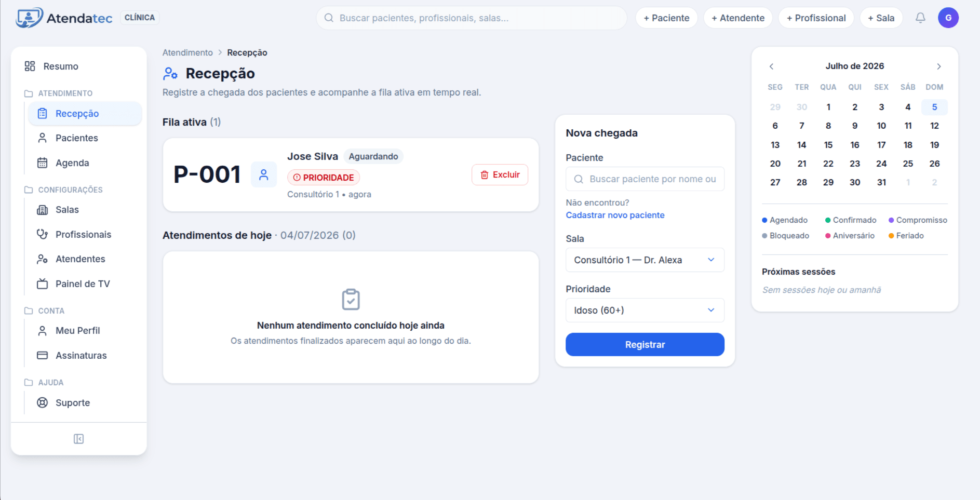This screenshot has height=500, width=980.
Task: Open Atendentes in the sidebar
Action: [85, 259]
